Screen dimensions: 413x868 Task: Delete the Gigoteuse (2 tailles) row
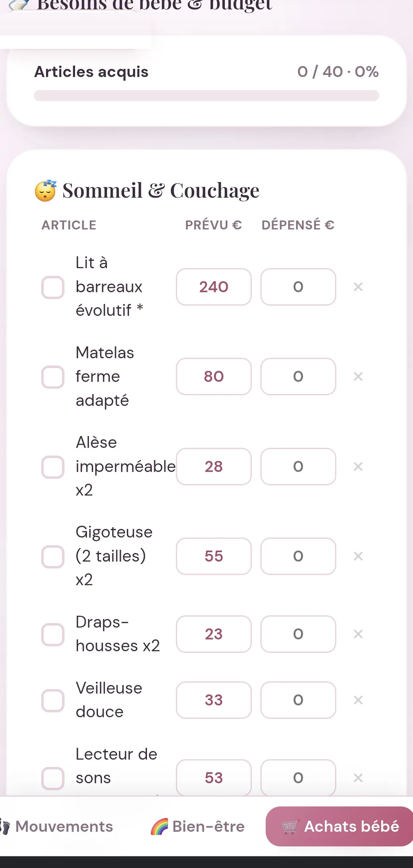[358, 556]
